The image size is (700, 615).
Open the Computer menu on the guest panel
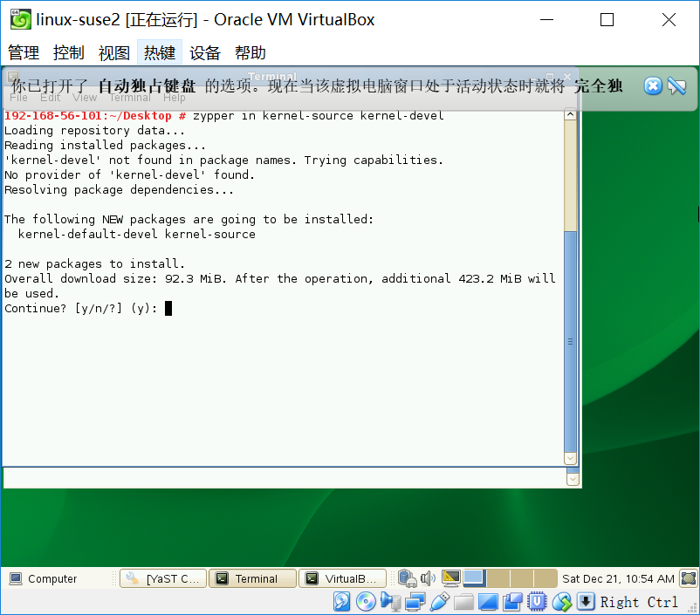coord(44,579)
